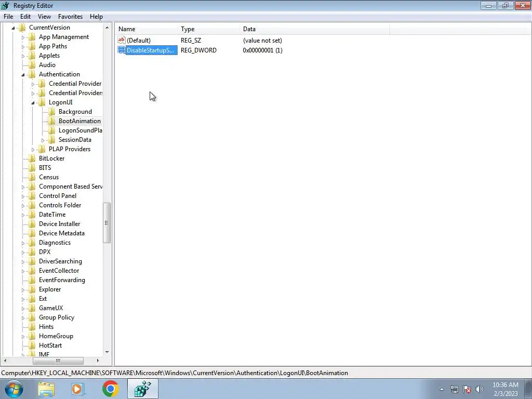532x399 pixels.
Task: Click the Applets folder icon
Action: (32, 56)
